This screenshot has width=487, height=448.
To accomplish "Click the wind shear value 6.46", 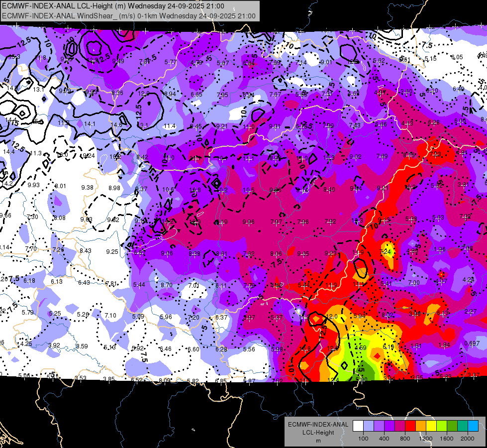I will coord(166,348).
